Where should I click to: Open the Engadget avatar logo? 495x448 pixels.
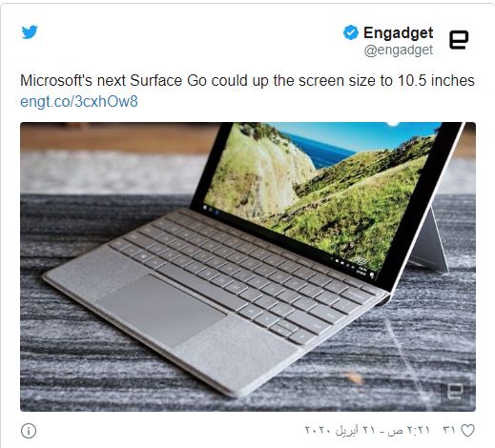459,40
